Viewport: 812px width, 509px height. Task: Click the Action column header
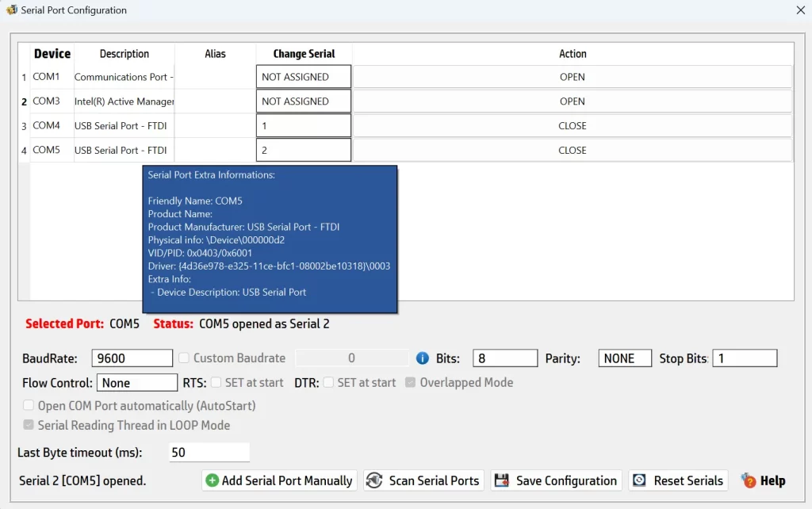[x=573, y=54]
